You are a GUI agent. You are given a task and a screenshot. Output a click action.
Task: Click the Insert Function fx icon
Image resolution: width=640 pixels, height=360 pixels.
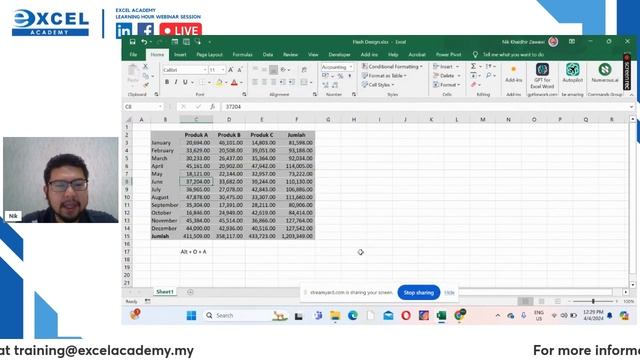[212, 107]
